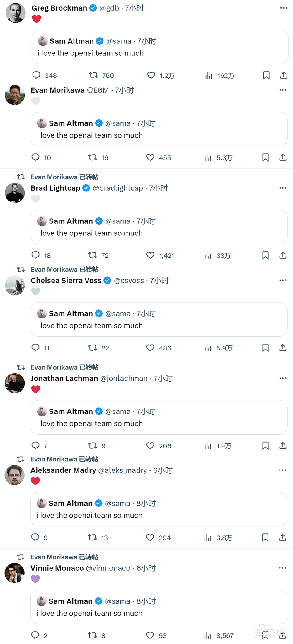The height and width of the screenshot is (644, 293).
Task: Reply to Vinnie Monaco's post
Action: 35,635
